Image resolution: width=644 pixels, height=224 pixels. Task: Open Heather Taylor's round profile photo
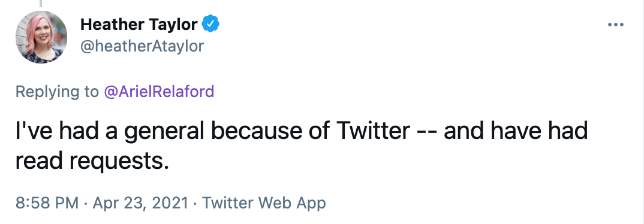click(41, 37)
